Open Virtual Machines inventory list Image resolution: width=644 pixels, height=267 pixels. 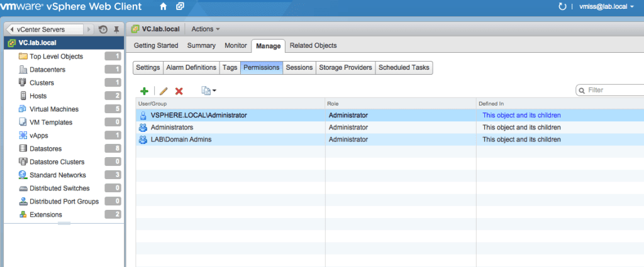(54, 109)
